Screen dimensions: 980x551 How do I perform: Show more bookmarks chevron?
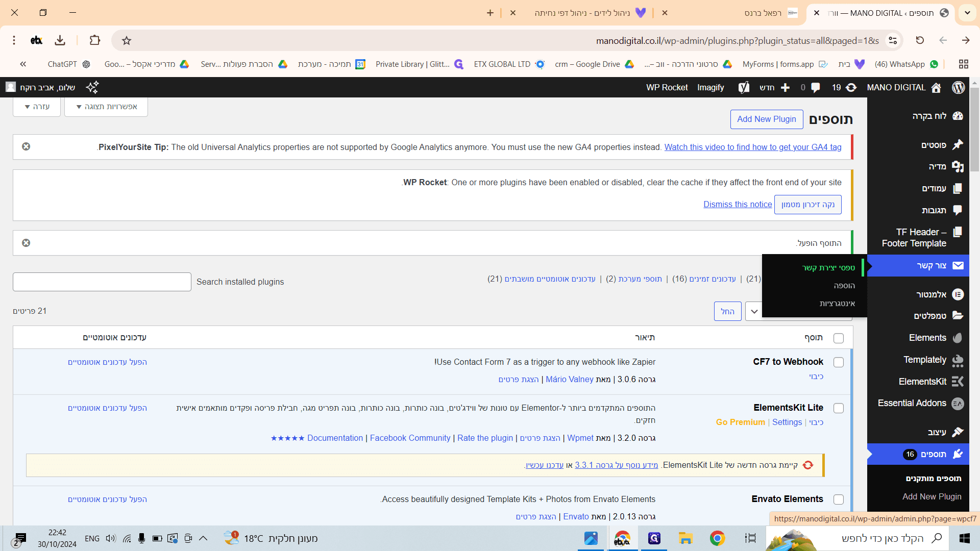point(23,64)
